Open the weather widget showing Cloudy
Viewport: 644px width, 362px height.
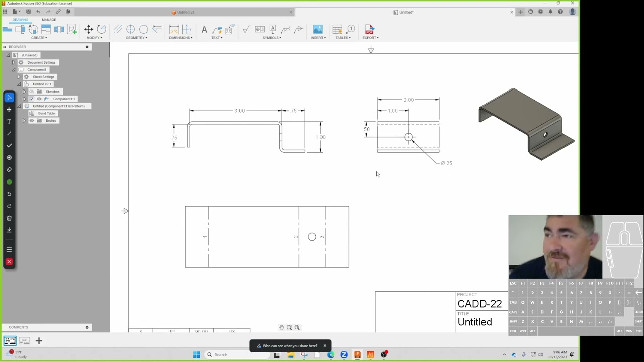[16, 354]
